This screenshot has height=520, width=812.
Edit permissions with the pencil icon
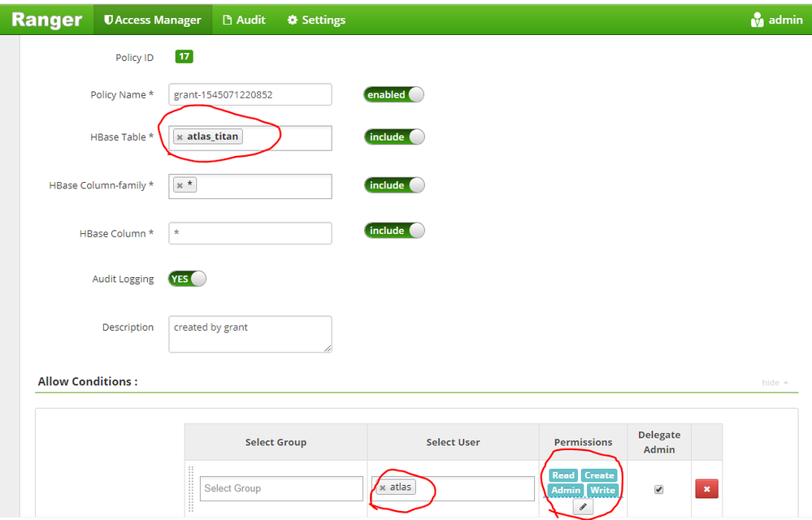click(583, 506)
